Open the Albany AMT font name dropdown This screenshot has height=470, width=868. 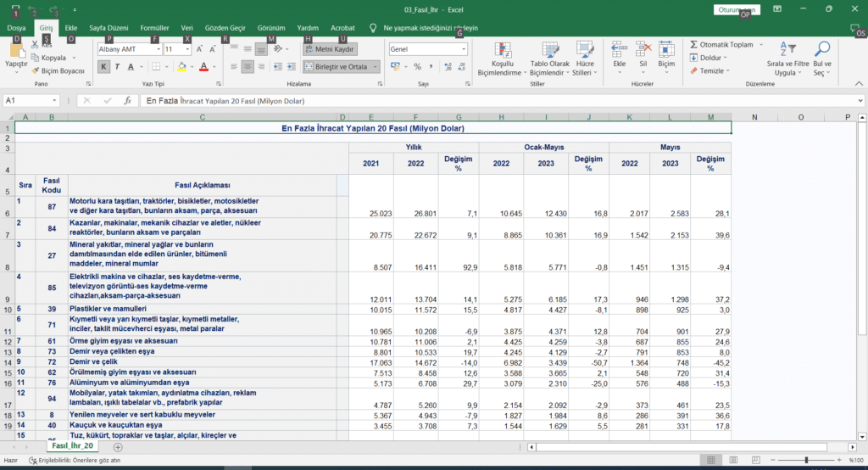159,49
